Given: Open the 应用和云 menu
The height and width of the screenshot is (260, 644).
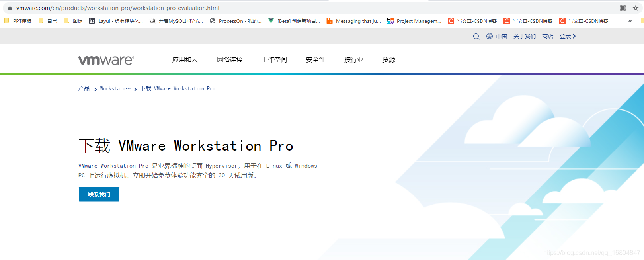Looking at the screenshot, I should 185,60.
